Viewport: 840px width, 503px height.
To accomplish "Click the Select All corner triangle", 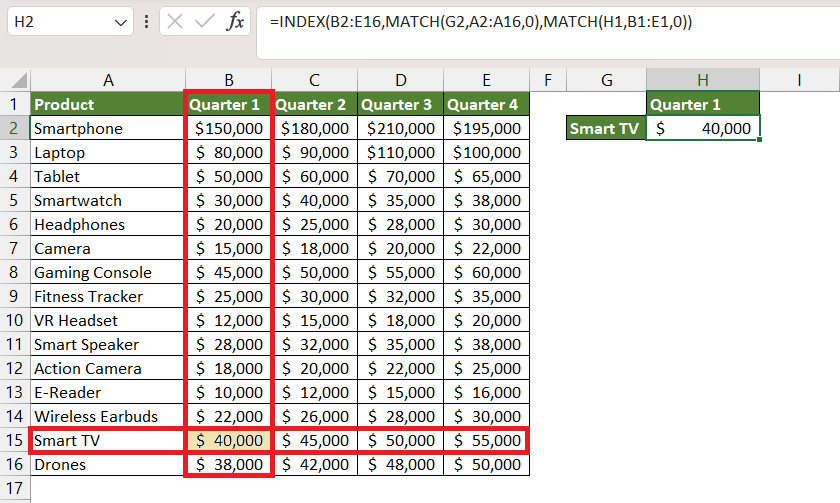I will 19,80.
